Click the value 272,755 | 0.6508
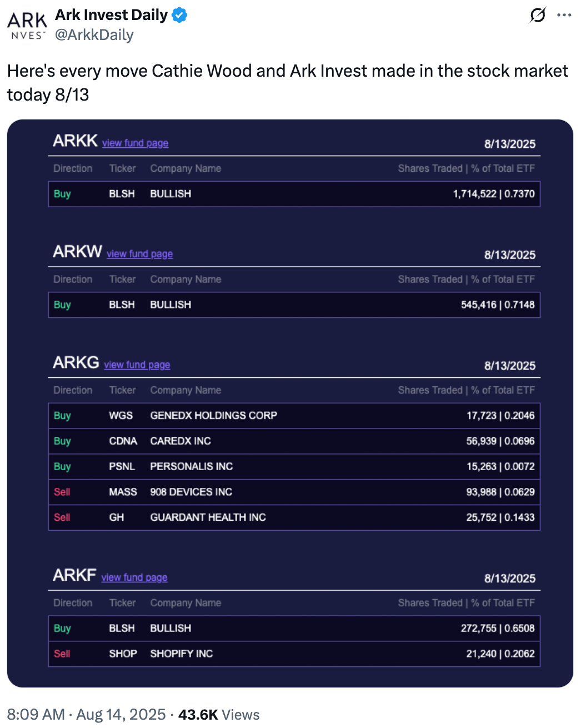Viewport: 581px width, 728px height. click(x=498, y=629)
